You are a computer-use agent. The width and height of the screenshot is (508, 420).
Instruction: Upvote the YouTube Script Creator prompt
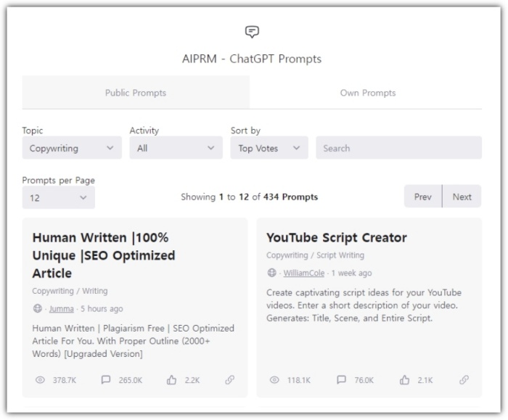(404, 379)
